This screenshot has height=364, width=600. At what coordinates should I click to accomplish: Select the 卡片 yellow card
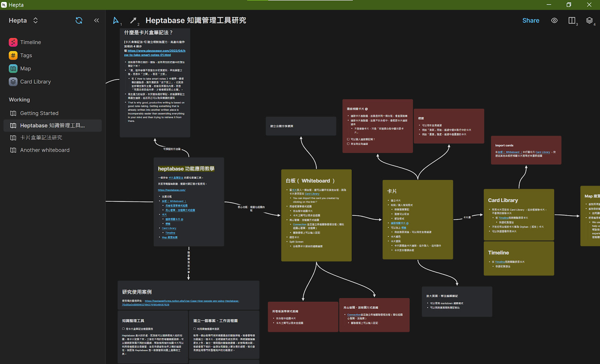coord(418,220)
